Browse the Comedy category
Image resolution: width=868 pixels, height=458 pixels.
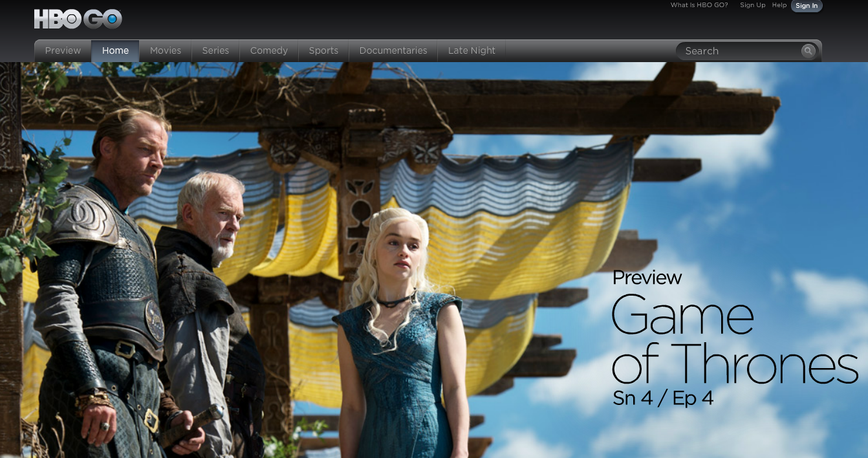pyautogui.click(x=268, y=50)
